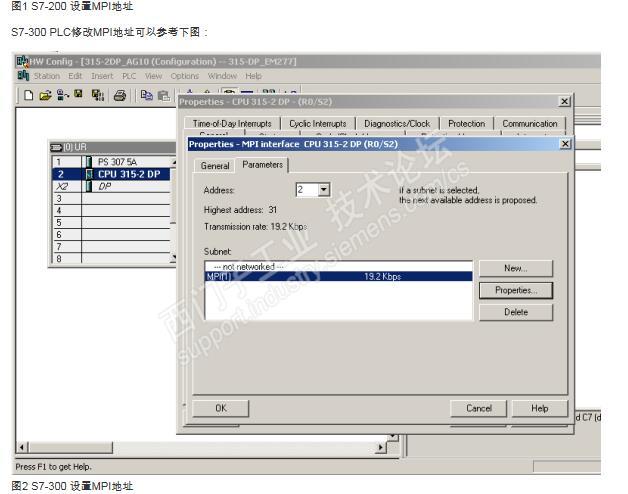Screen dimensions: 628x494
Task: Click the HW Config title bar icon
Action: 23,61
